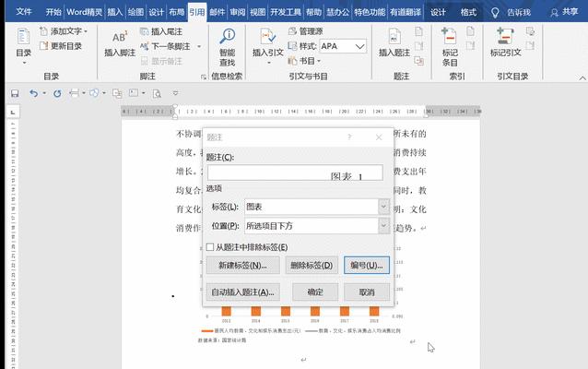Click the redo circular arrow icon

pos(57,93)
